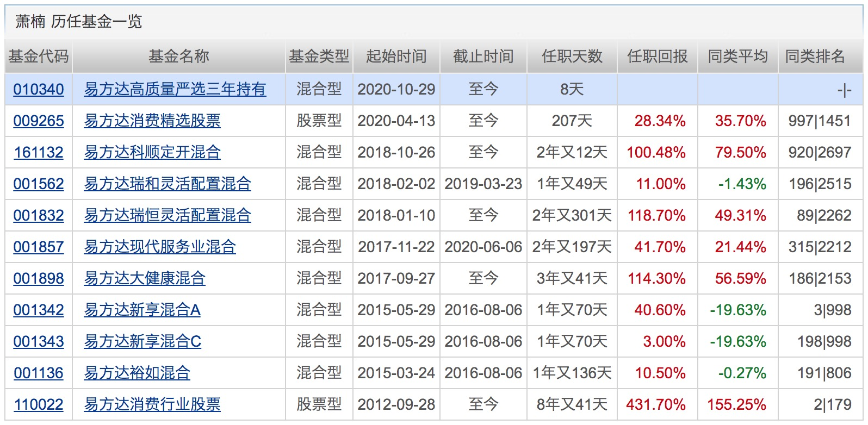868x425 pixels.
Task: Click the 任职回报 column header
Action: 658,57
